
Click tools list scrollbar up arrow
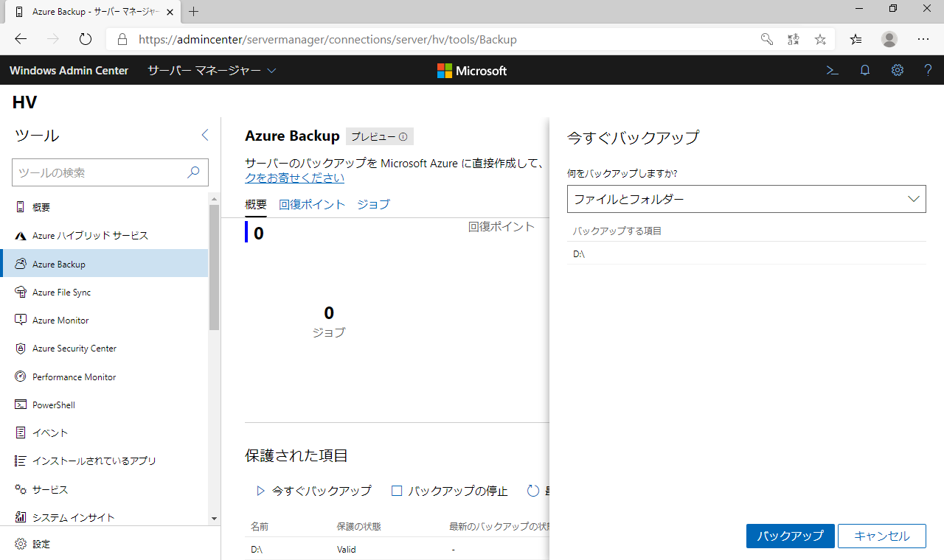point(215,199)
